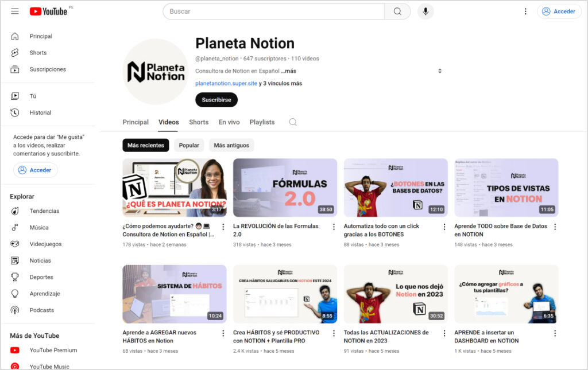The image size is (588, 370).
Task: Click the YouTube Music icon
Action: (x=14, y=366)
